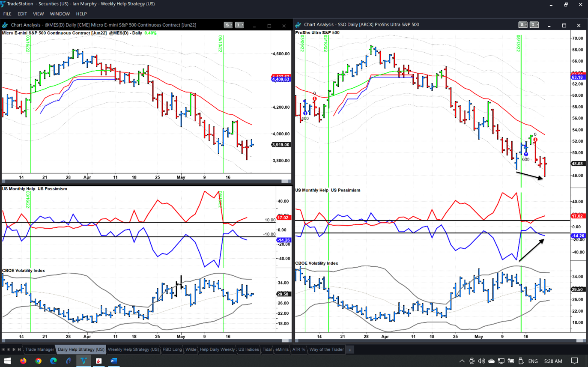The image size is (588, 367).
Task: Open Microsoft Word from the taskbar
Action: [113, 361]
